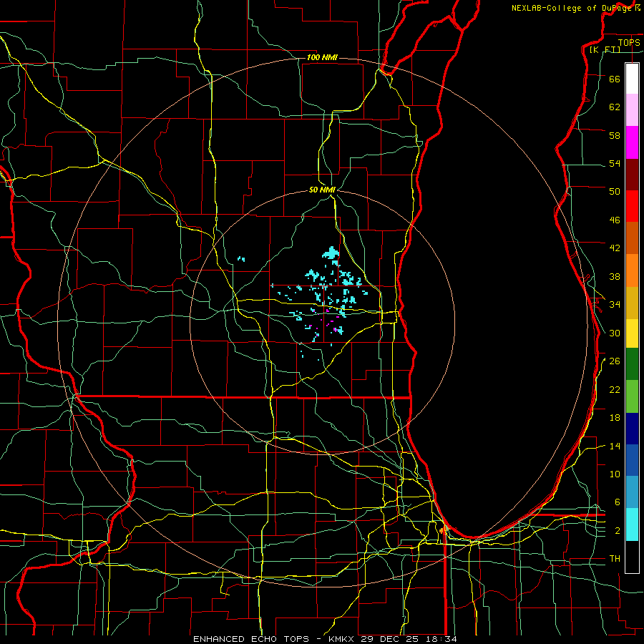
Task: Click the "6" legend value
Action: [618, 502]
